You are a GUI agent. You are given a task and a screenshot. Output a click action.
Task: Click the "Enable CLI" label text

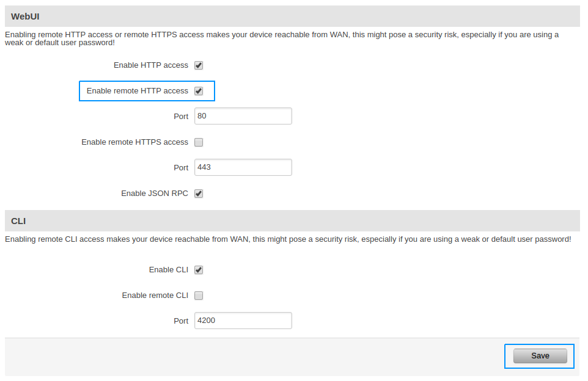point(169,270)
